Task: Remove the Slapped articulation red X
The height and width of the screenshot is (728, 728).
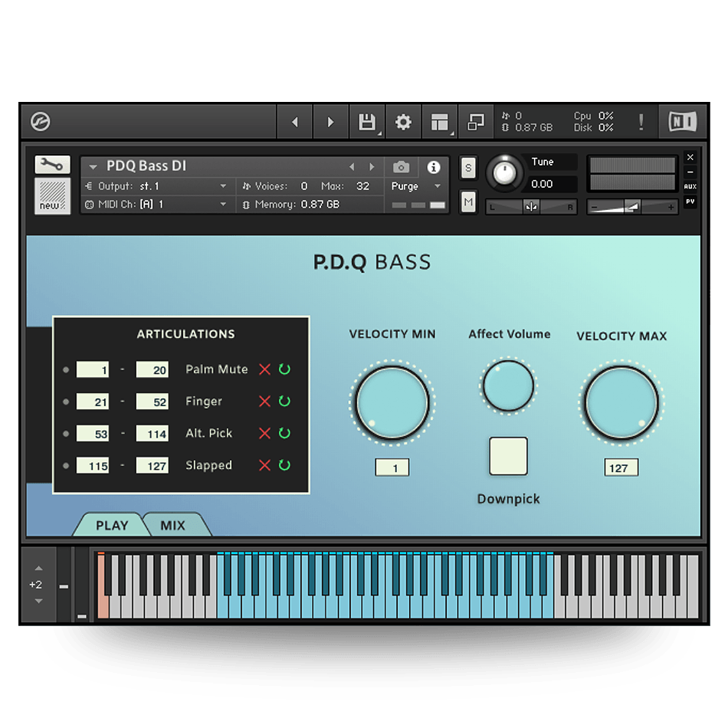Action: pyautogui.click(x=264, y=465)
